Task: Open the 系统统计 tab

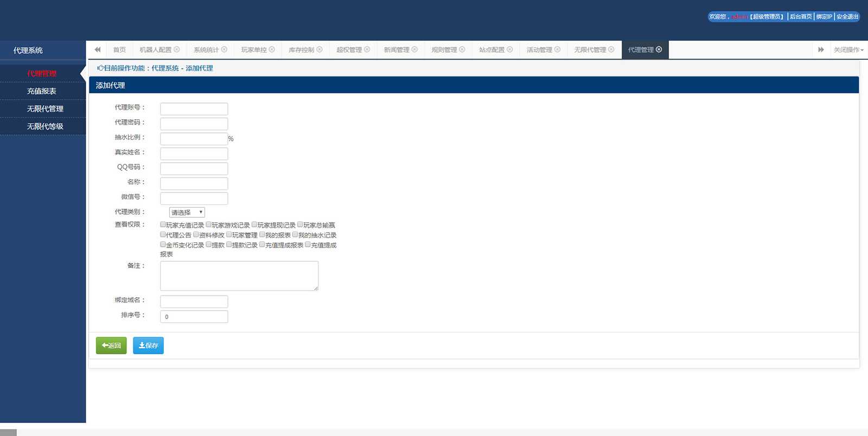Action: [206, 50]
